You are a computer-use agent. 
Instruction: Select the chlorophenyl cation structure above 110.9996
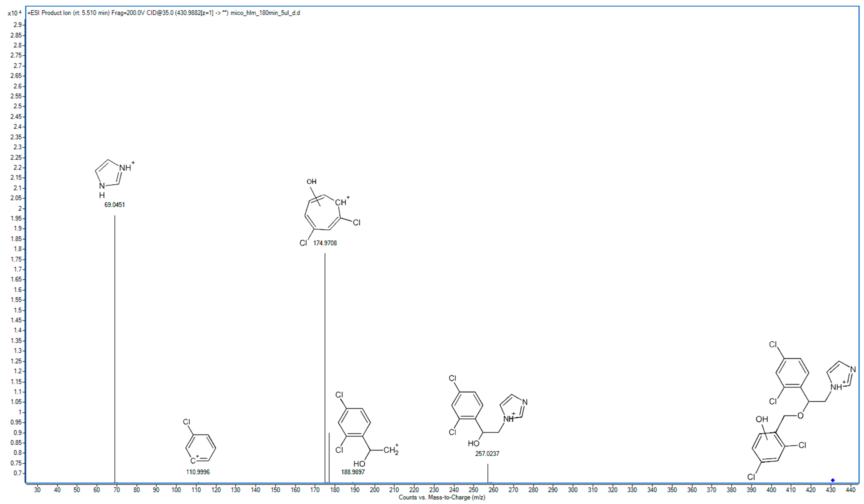point(201,442)
